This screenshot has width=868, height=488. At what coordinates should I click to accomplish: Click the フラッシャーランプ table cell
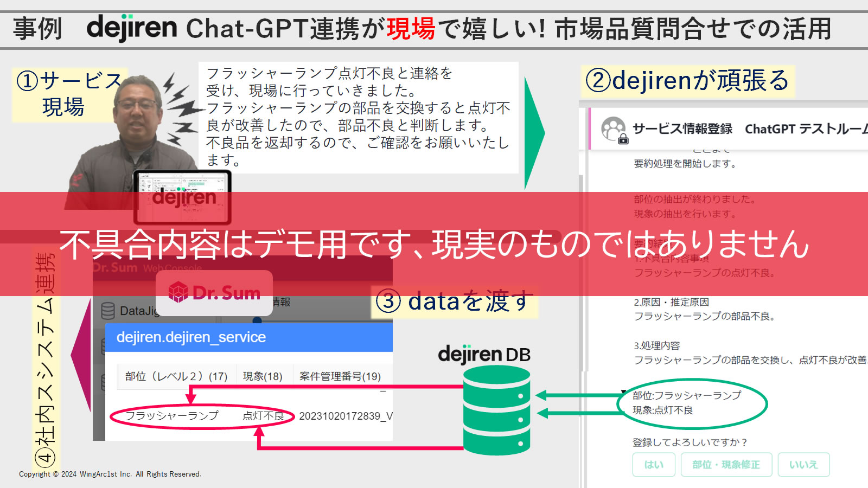coord(172,416)
